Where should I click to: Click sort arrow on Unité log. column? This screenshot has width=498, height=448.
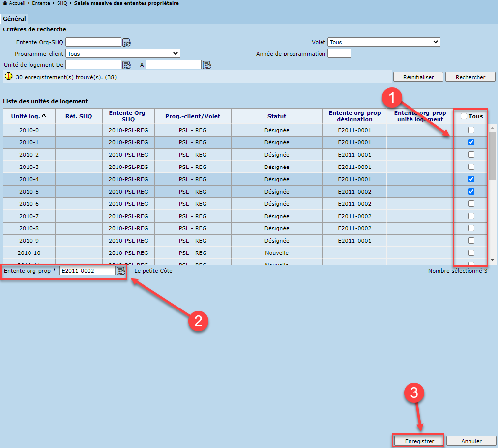pos(44,116)
